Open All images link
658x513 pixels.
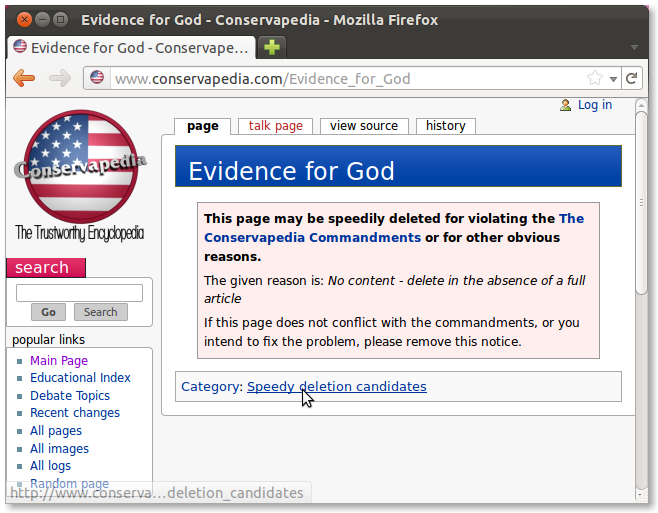click(59, 448)
